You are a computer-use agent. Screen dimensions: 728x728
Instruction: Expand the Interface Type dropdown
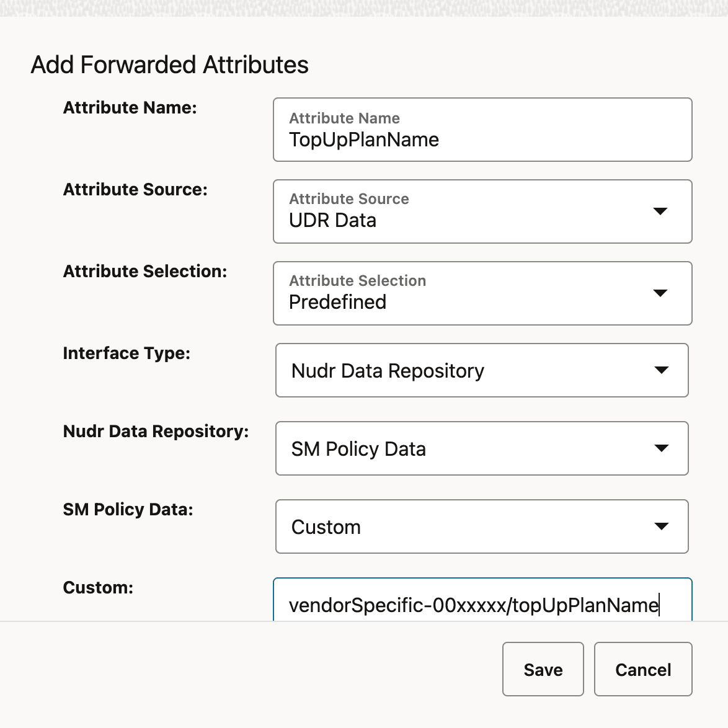pos(482,370)
